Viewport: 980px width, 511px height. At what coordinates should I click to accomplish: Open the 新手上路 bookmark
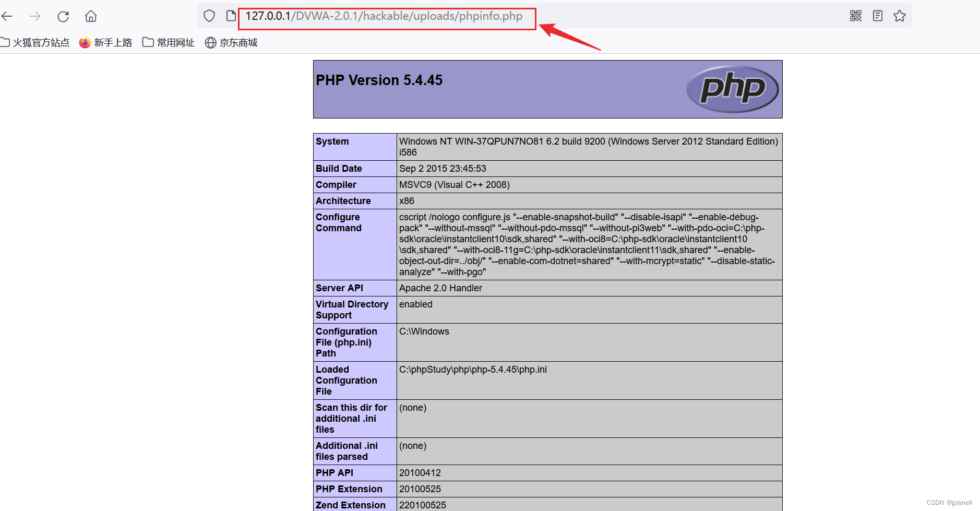click(x=105, y=42)
